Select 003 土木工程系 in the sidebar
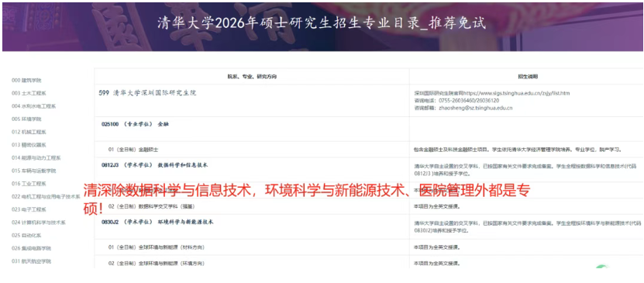Image resolution: width=644 pixels, height=283 pixels. click(29, 93)
